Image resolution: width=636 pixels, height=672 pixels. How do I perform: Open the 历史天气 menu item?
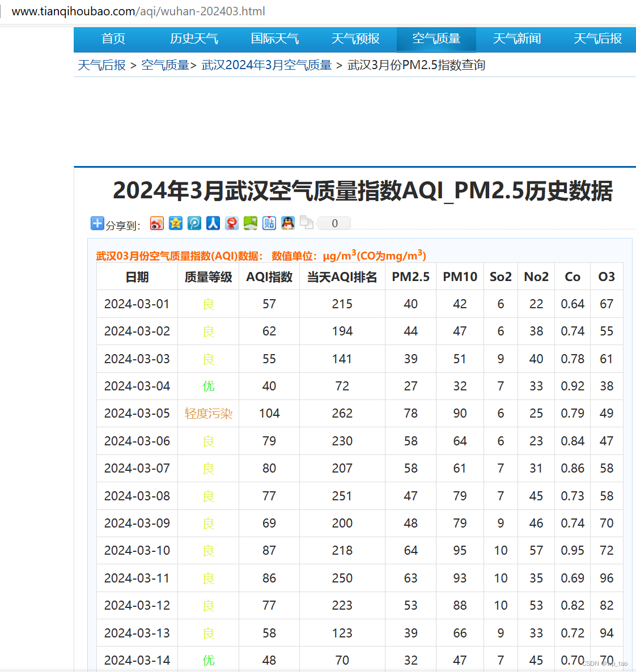194,39
